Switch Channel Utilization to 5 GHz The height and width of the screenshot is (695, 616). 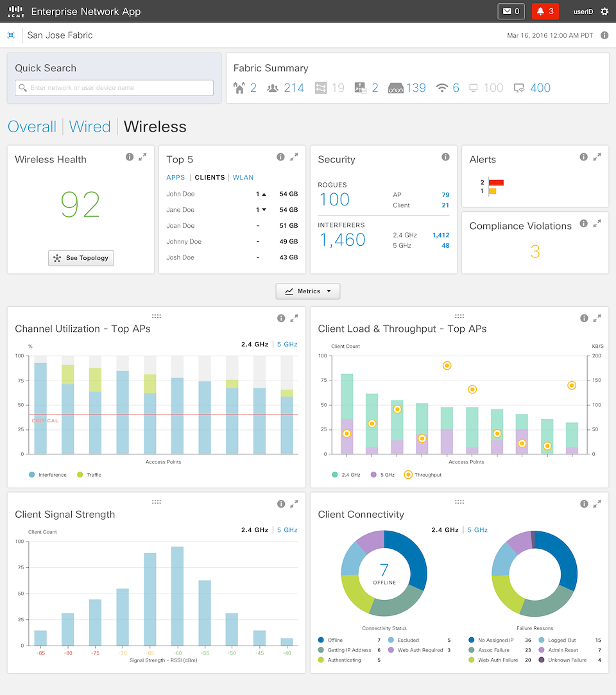point(287,345)
